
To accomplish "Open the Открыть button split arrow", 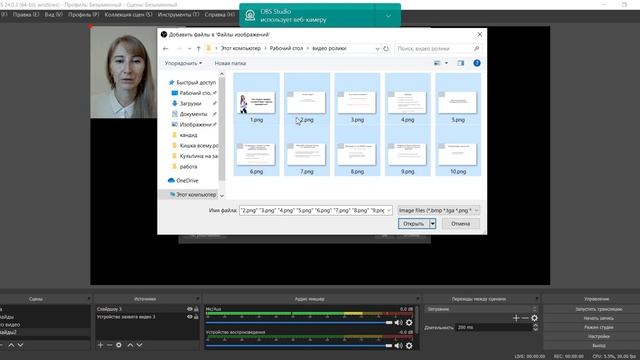I will coord(433,224).
